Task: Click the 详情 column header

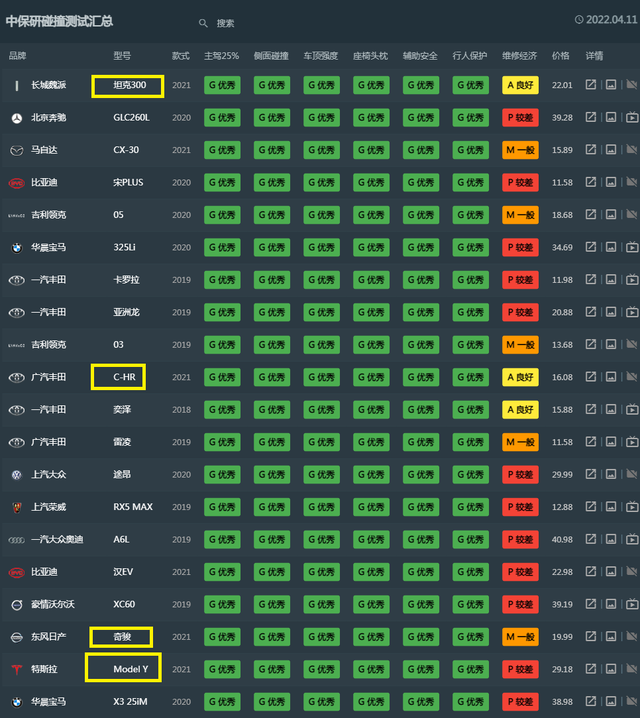Action: (594, 56)
